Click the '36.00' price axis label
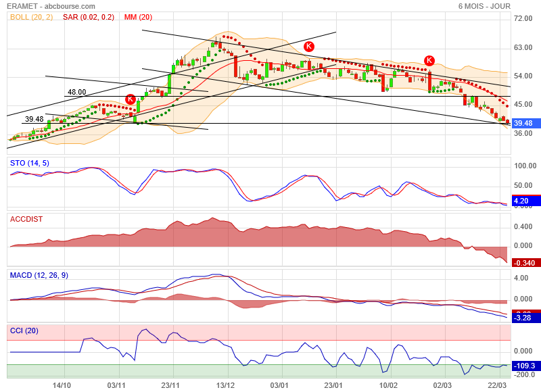541x392 pixels. click(523, 133)
